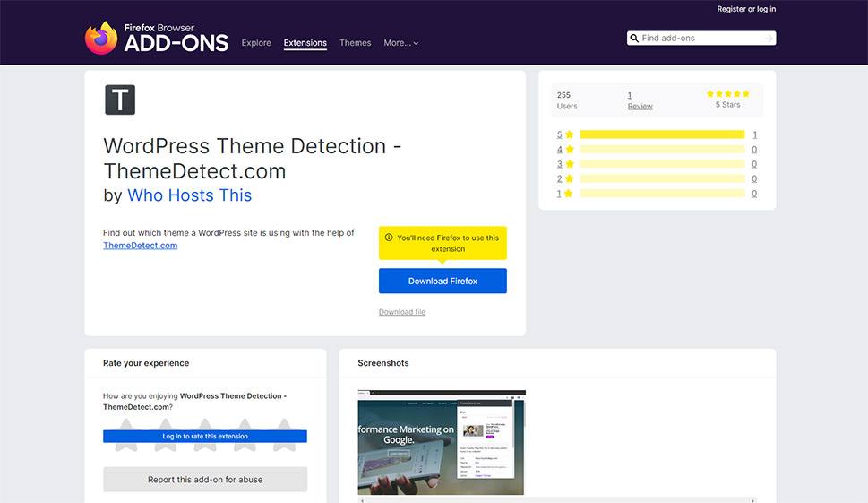Open the extension screenshot thumbnail
Screen dimensions: 868x503
(442, 442)
